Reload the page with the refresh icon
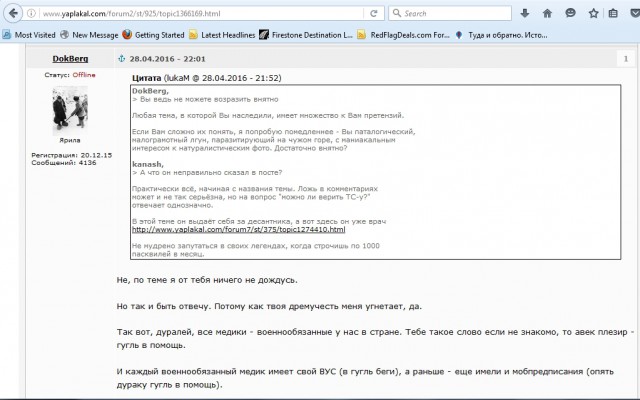Viewport: 640px width, 400px height. tap(373, 13)
